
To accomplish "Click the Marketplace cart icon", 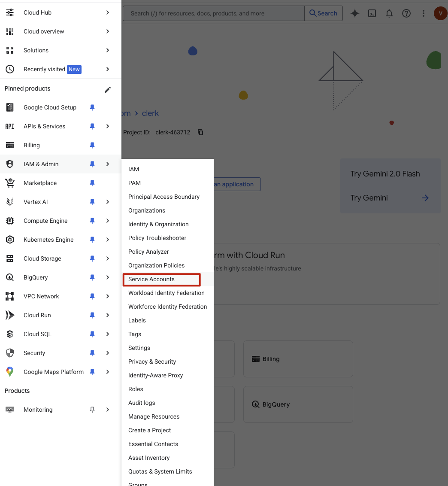I will tap(10, 183).
